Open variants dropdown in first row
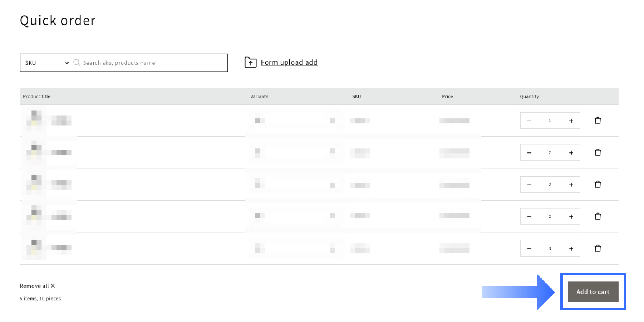Screen dimensions: 644x322 pyautogui.click(x=294, y=121)
